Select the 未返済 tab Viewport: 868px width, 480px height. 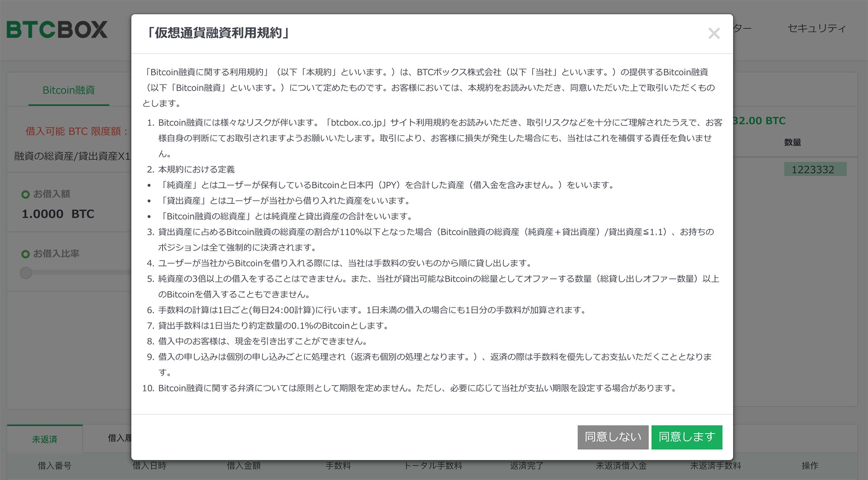45,439
